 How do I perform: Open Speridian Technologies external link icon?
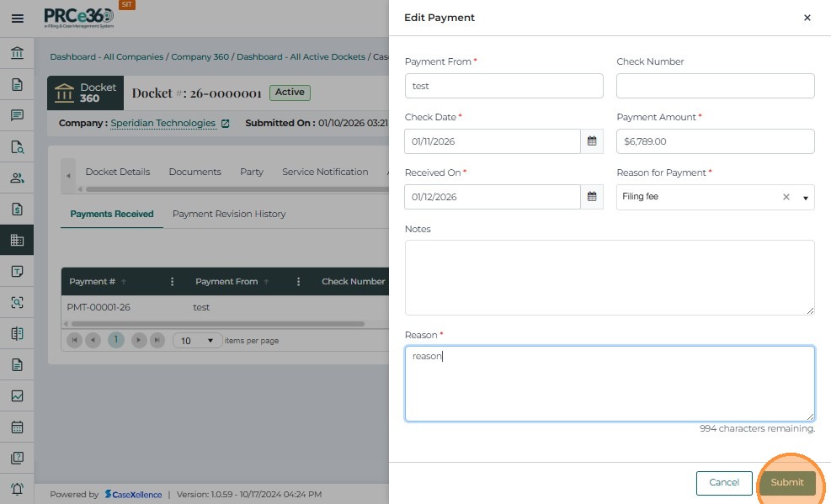(x=225, y=124)
